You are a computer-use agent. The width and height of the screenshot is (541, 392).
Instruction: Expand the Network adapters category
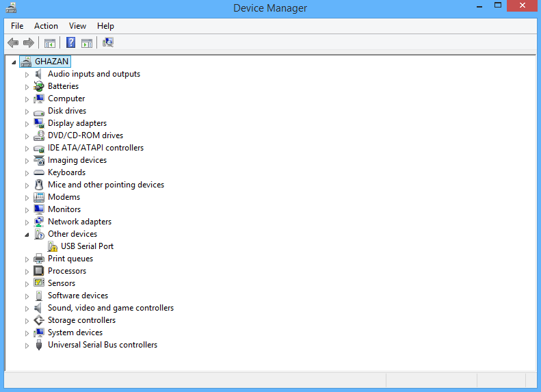point(27,222)
